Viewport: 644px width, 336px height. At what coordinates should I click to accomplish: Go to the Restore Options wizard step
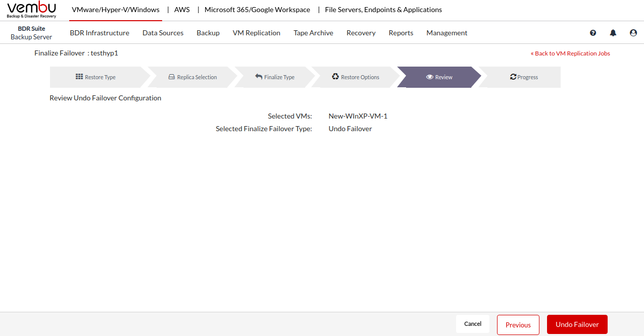coord(356,77)
